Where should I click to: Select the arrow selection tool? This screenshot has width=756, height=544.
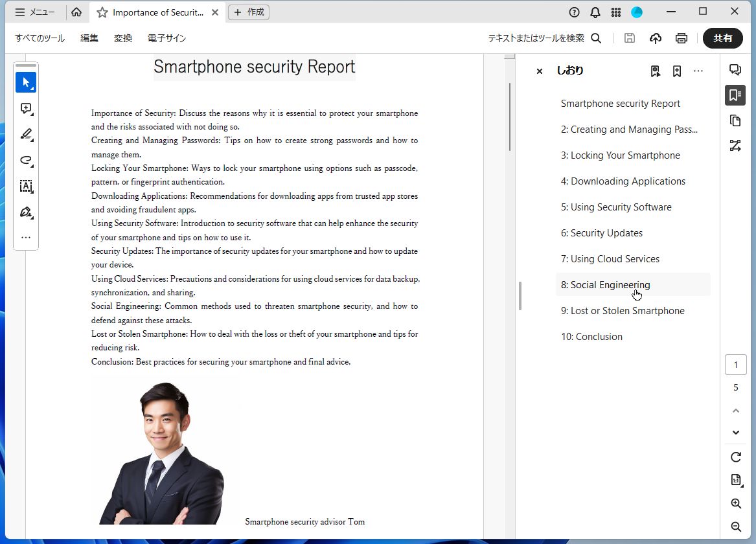[26, 82]
